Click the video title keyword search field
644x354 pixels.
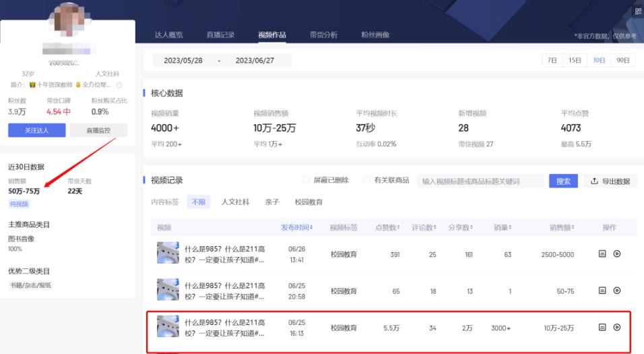(x=480, y=181)
